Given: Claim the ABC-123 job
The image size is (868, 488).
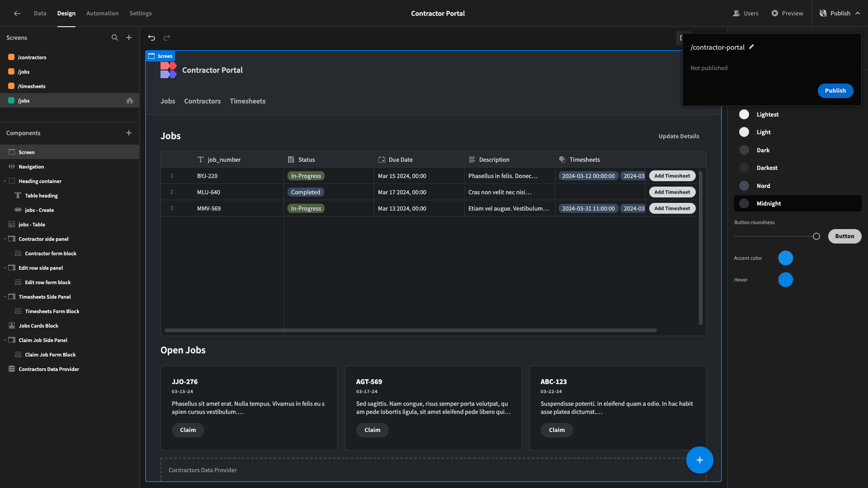Looking at the screenshot, I should (x=557, y=430).
